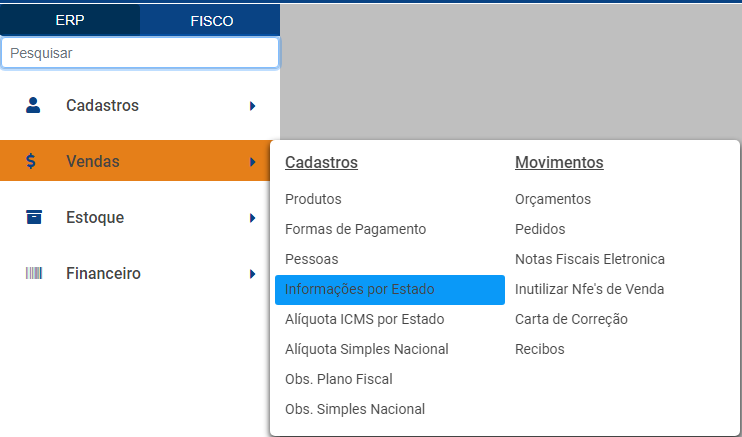Open Inutilizar Nfe's de Venda

click(x=589, y=289)
